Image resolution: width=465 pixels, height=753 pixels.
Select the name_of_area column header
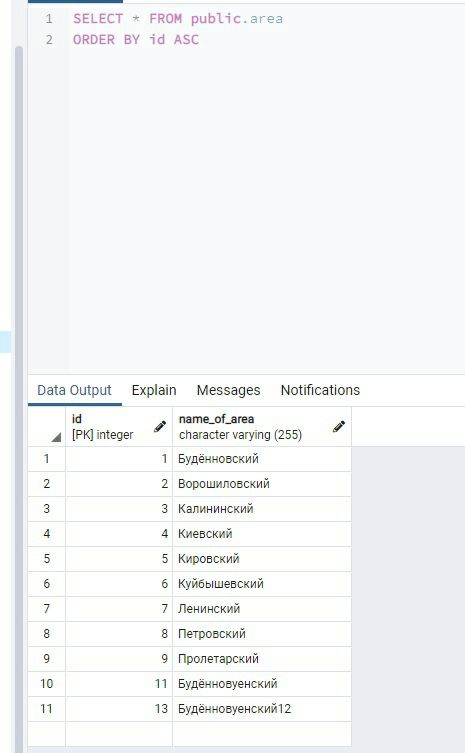click(262, 426)
